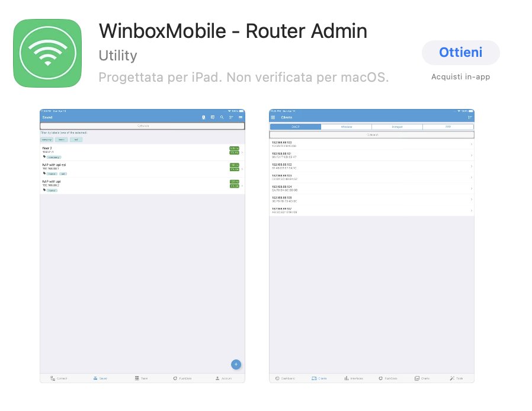This screenshot has height=411, width=532.
Task: Click the magnifier icon in Saved header
Action: (222, 117)
